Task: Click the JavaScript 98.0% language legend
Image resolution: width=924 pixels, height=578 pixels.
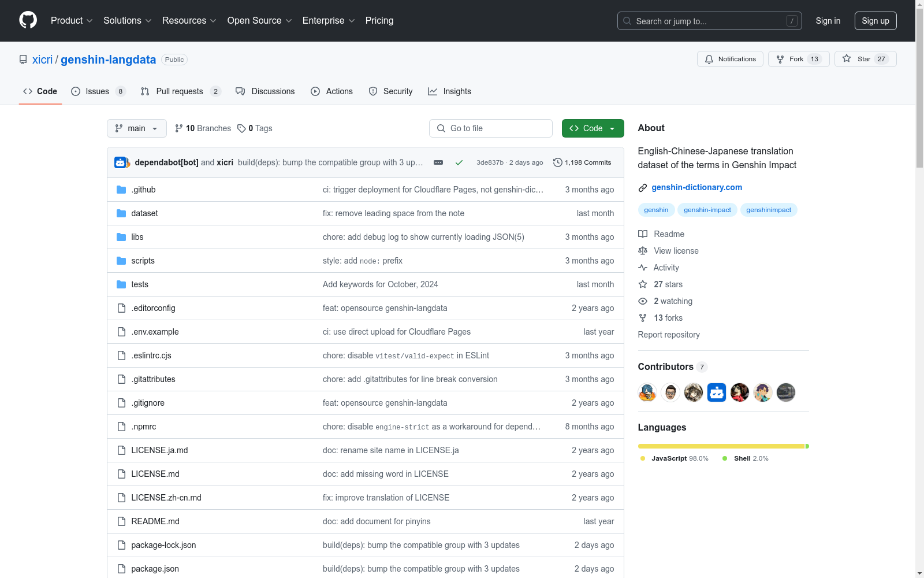Action: 675,458
